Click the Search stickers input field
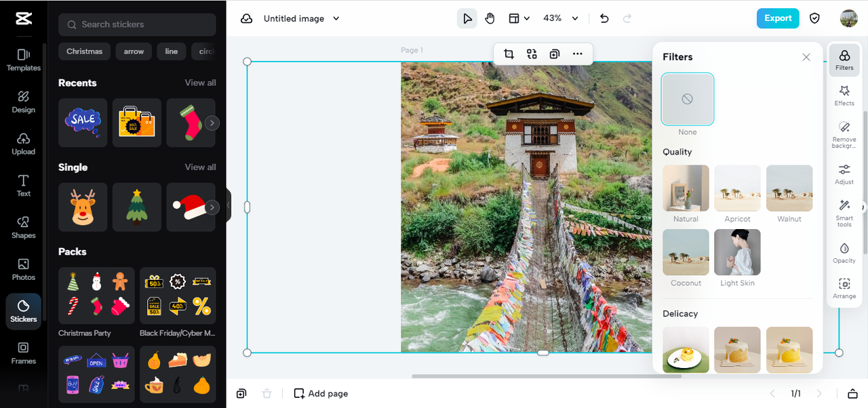Image resolution: width=868 pixels, height=408 pixels. click(x=137, y=24)
